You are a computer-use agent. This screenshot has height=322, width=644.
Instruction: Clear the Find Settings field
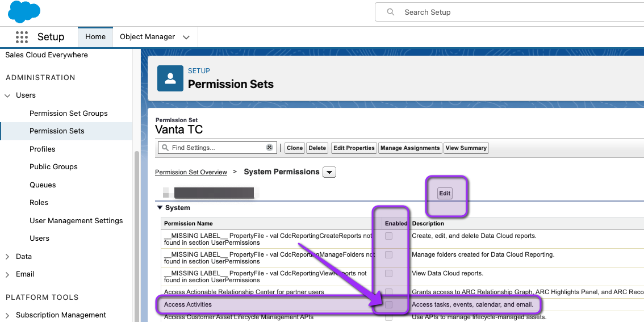[x=269, y=148]
